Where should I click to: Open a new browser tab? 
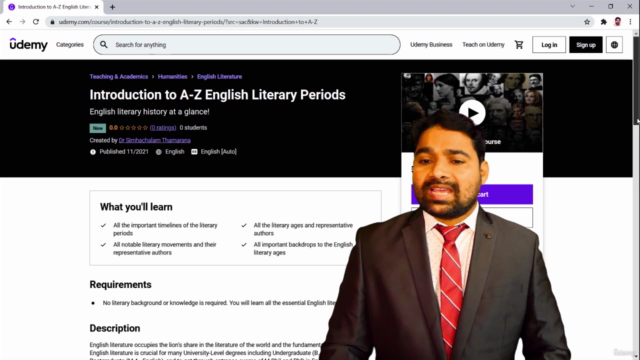[112, 7]
